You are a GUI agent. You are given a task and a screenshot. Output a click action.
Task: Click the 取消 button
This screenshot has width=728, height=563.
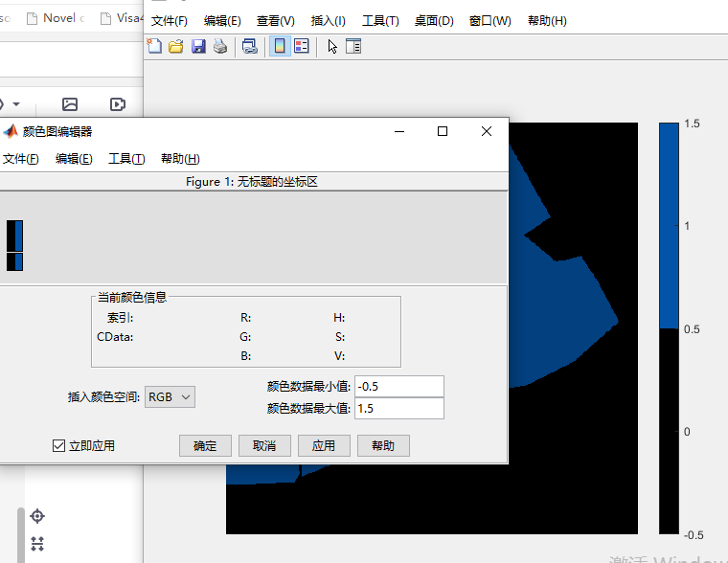pos(264,446)
